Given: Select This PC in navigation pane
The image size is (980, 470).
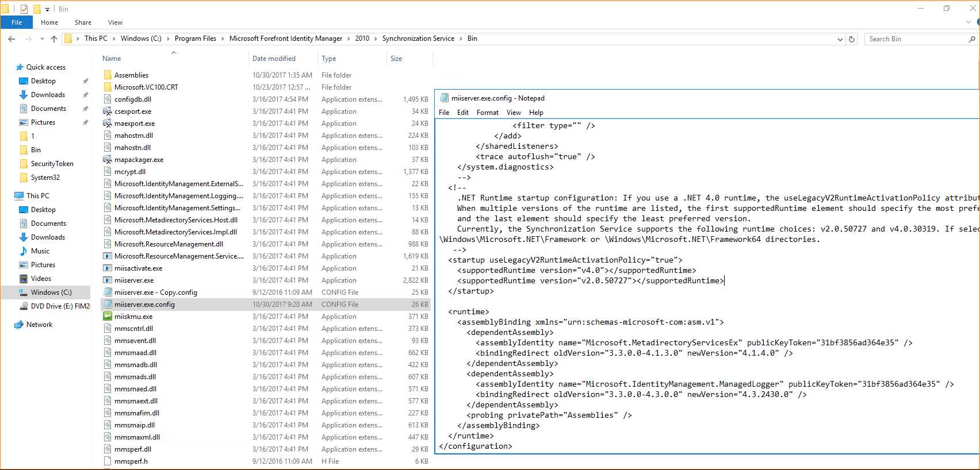Looking at the screenshot, I should click(38, 196).
